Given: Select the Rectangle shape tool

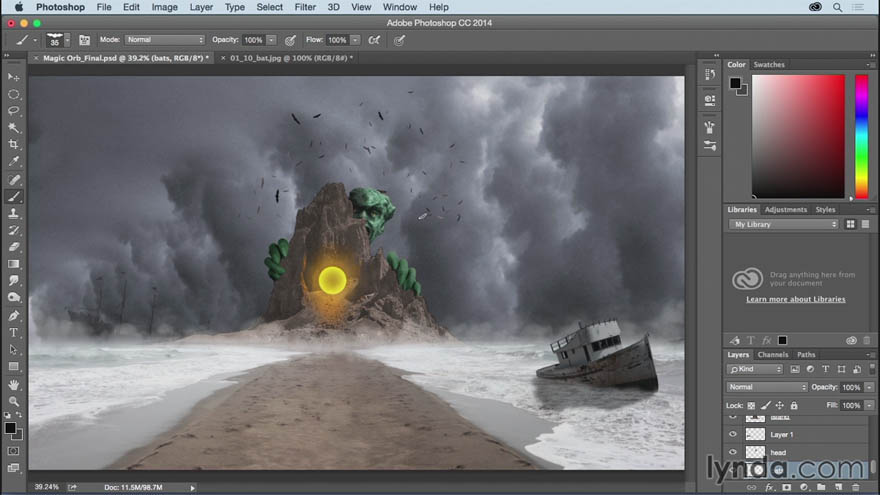Looking at the screenshot, I should [x=13, y=366].
